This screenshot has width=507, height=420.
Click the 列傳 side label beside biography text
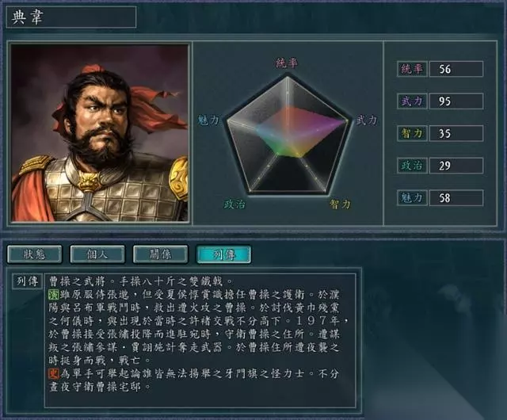(27, 281)
